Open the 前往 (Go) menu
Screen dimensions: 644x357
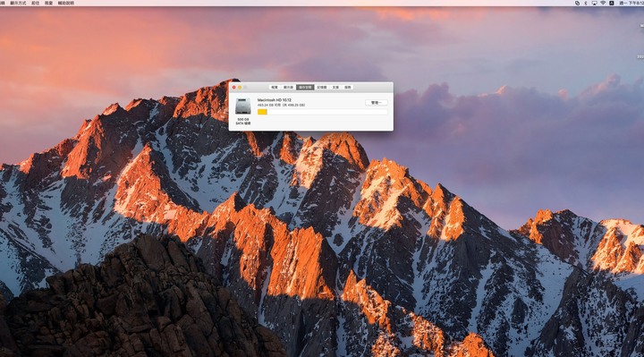click(x=35, y=3)
